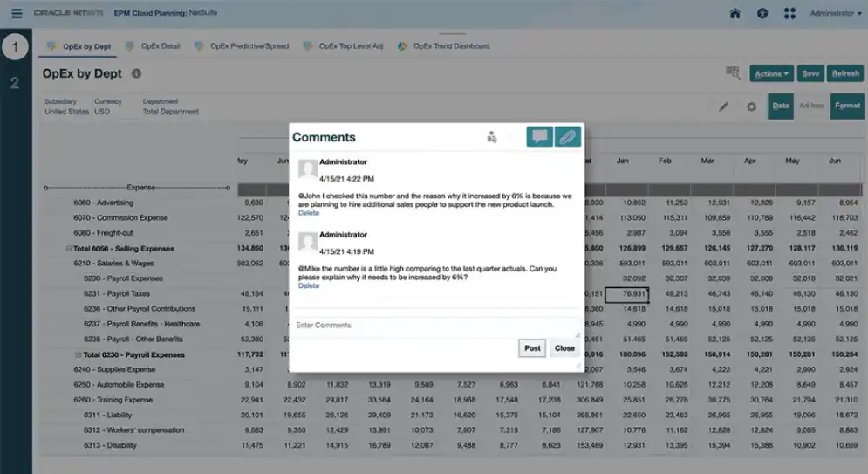Close the Comments dialog
868x474 pixels.
(x=564, y=348)
